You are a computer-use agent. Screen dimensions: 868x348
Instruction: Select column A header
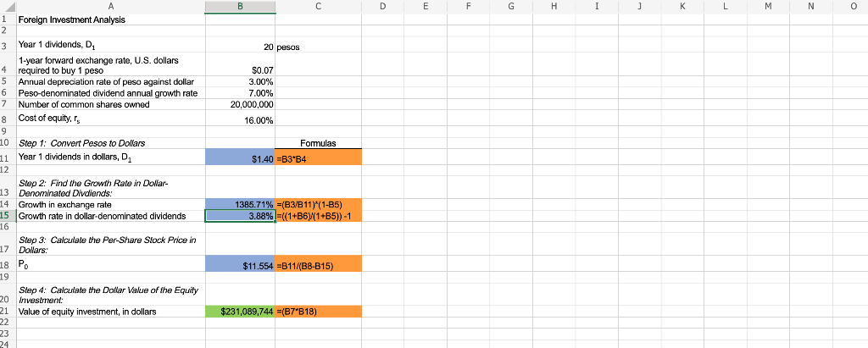coord(111,7)
